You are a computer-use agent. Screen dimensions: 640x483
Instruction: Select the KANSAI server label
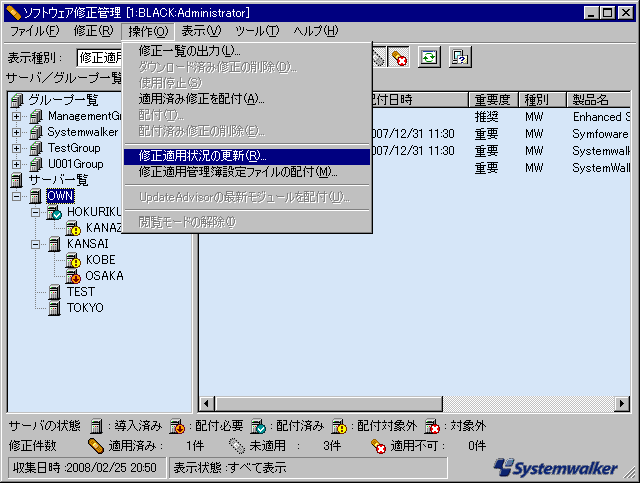(88, 244)
